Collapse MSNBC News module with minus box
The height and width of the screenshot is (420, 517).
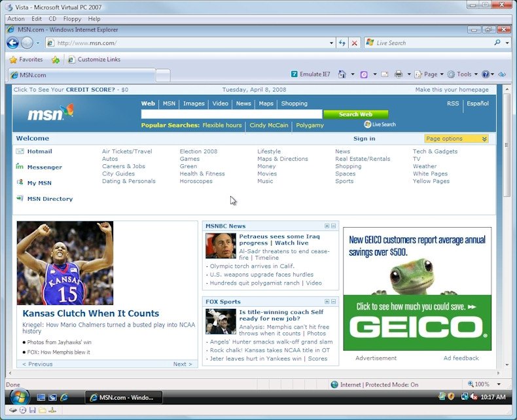click(x=333, y=226)
